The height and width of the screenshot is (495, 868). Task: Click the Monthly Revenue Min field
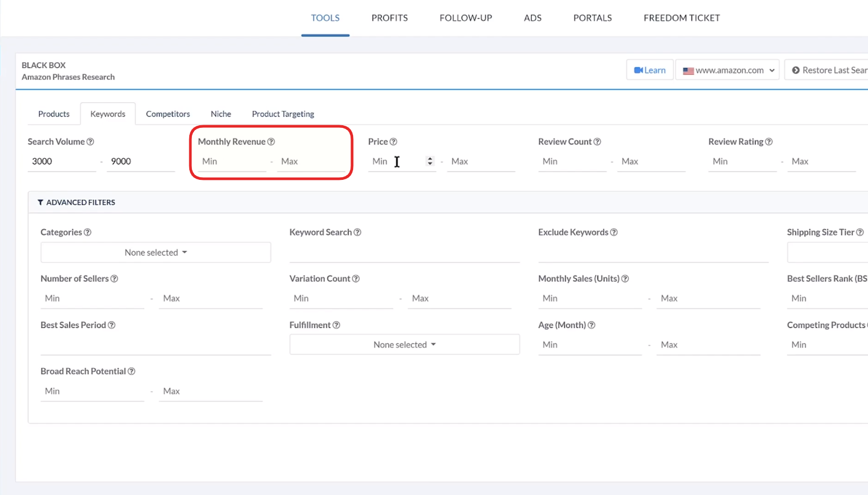click(x=232, y=161)
